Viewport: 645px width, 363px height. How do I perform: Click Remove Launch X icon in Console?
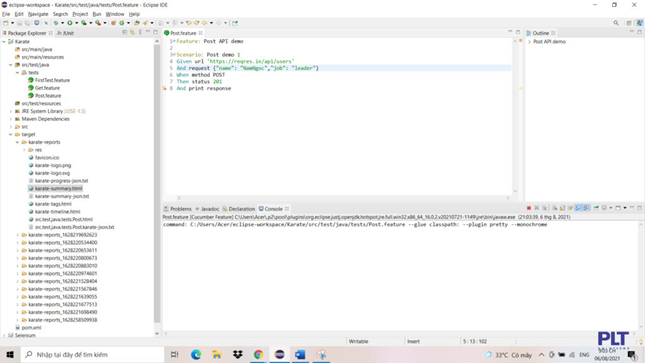pyautogui.click(x=537, y=208)
